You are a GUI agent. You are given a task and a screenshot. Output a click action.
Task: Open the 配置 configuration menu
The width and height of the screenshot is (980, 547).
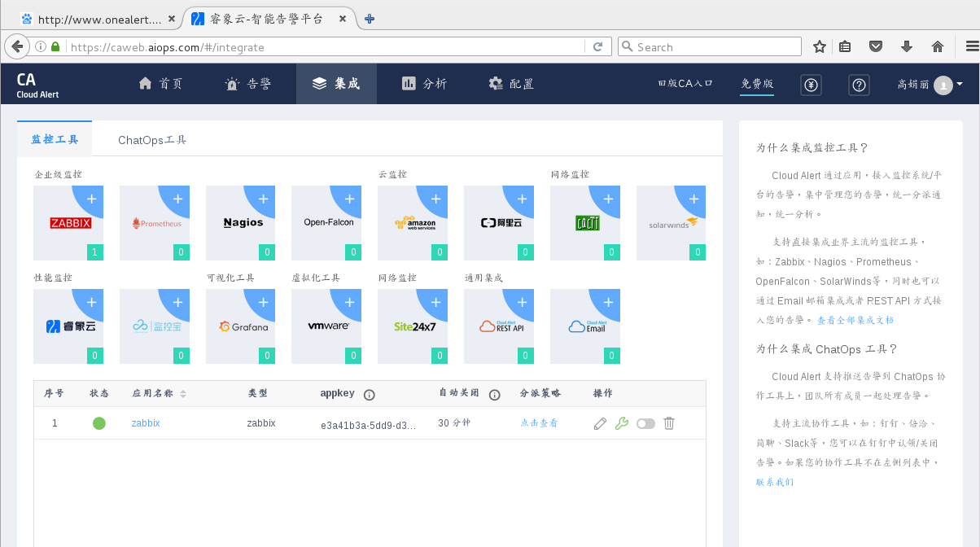tap(511, 84)
